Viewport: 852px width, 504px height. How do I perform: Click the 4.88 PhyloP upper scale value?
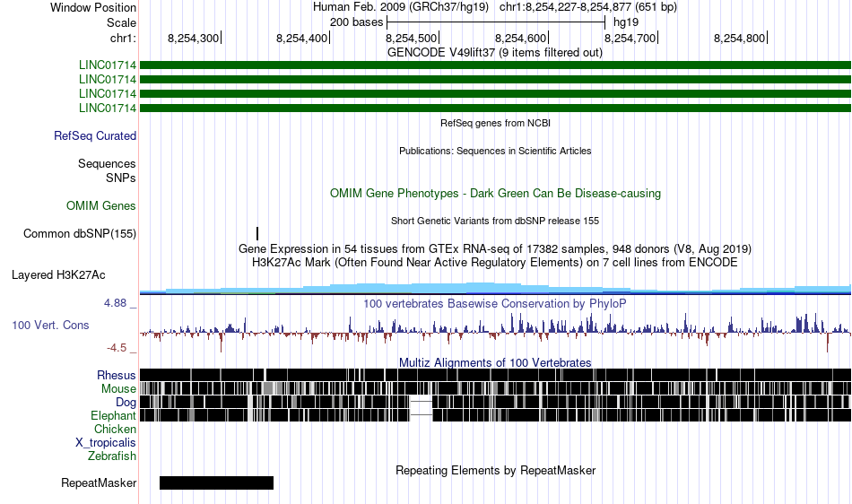(115, 303)
